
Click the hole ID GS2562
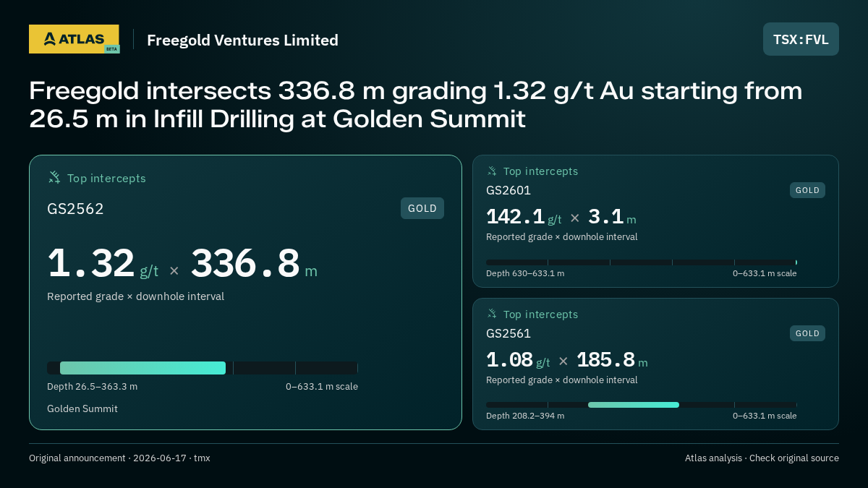point(75,209)
